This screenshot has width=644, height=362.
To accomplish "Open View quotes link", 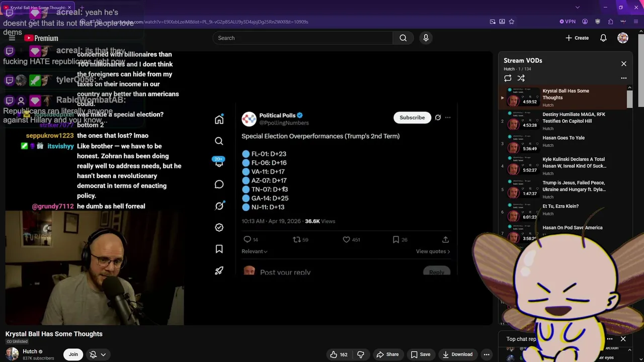I will 433,251.
